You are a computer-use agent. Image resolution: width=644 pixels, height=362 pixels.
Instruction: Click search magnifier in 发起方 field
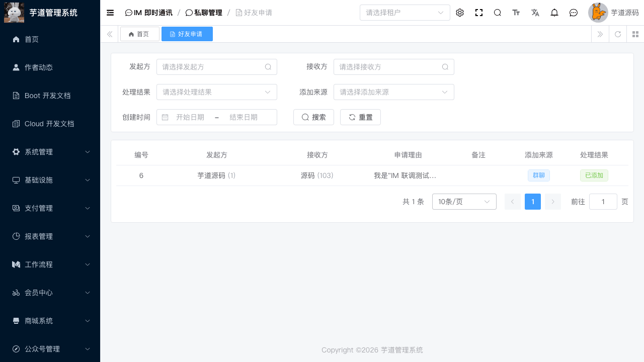point(268,67)
